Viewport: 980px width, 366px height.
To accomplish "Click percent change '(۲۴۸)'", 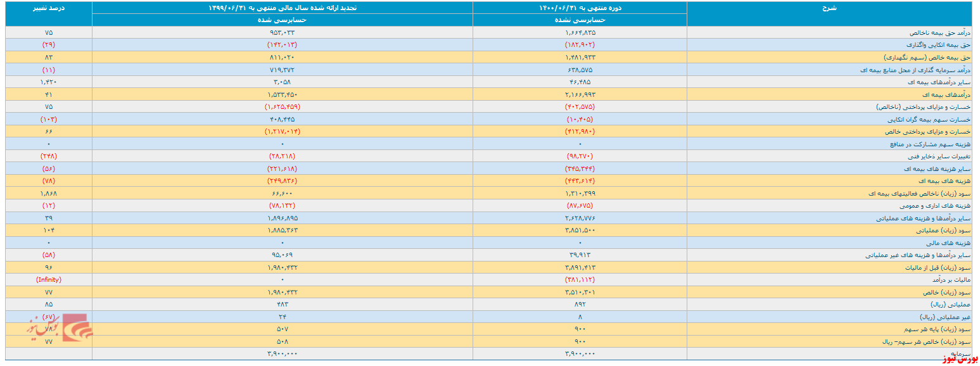I will 48,156.
